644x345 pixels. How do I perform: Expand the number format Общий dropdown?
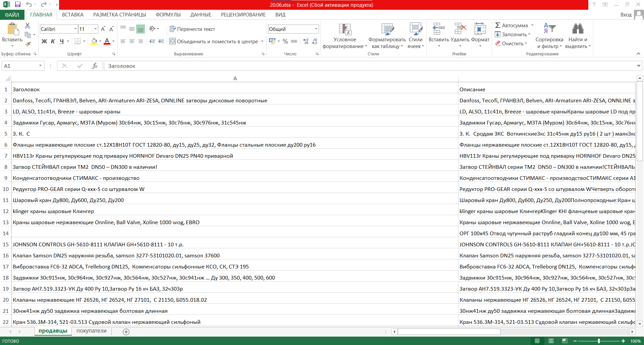click(316, 29)
